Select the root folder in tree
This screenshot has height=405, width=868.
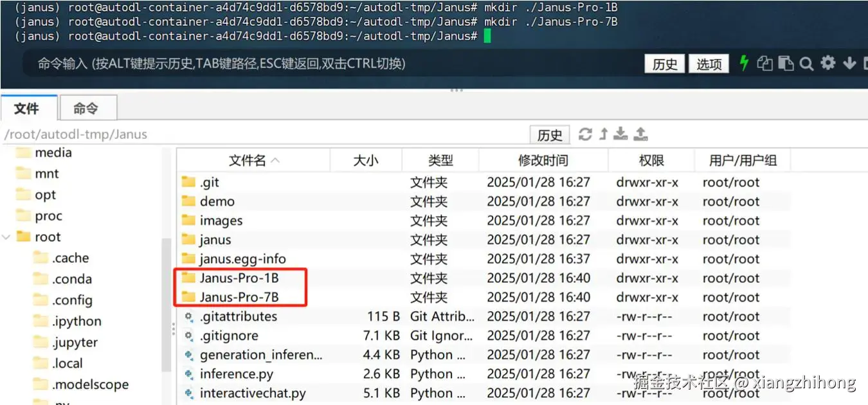(48, 237)
